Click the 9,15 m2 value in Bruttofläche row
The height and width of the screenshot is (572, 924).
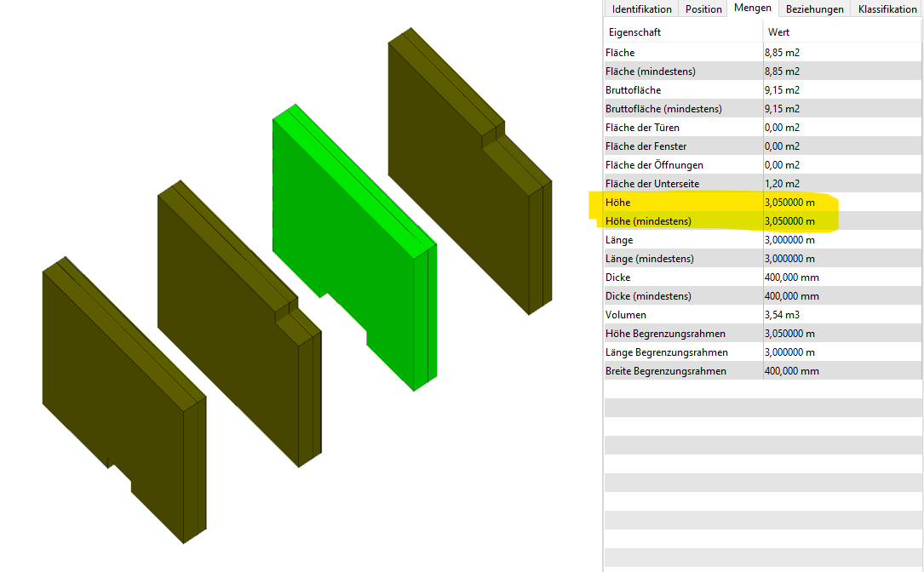click(782, 90)
